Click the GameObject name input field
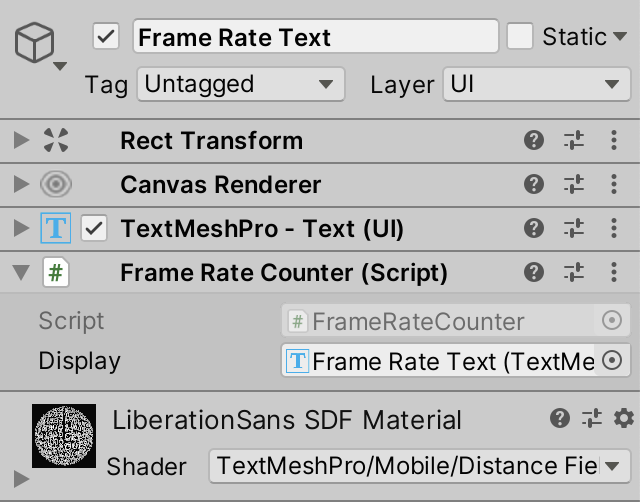Viewport: 640px width, 502px height. (315, 37)
